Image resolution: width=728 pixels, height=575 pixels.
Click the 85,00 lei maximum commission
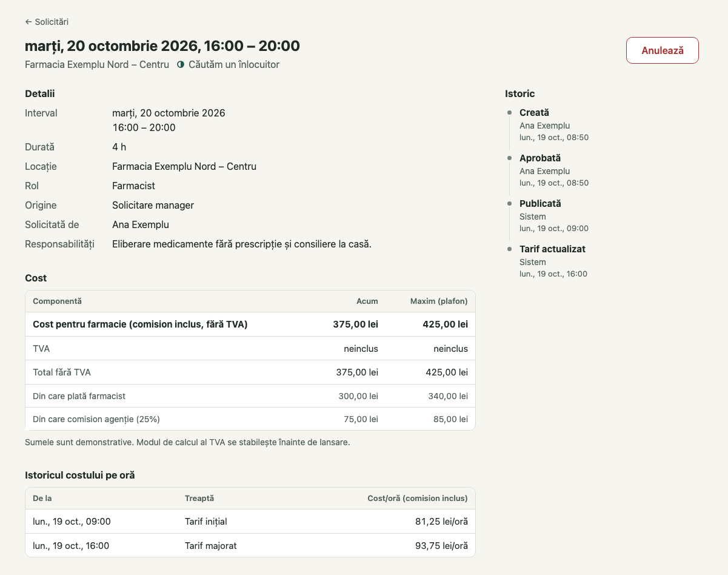tap(450, 419)
